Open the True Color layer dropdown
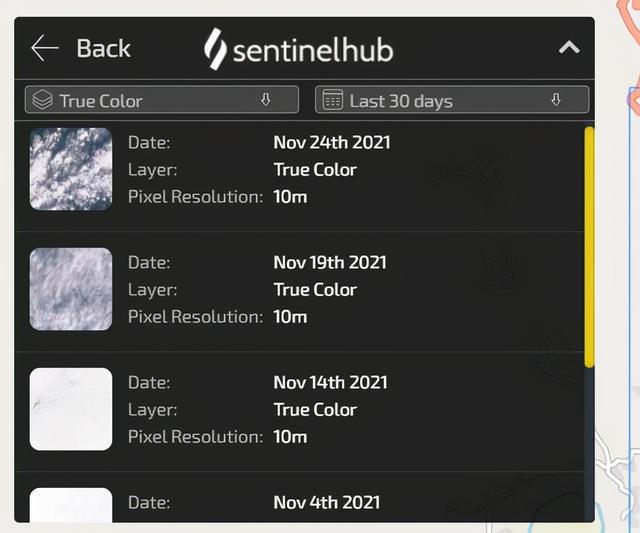 tap(162, 100)
